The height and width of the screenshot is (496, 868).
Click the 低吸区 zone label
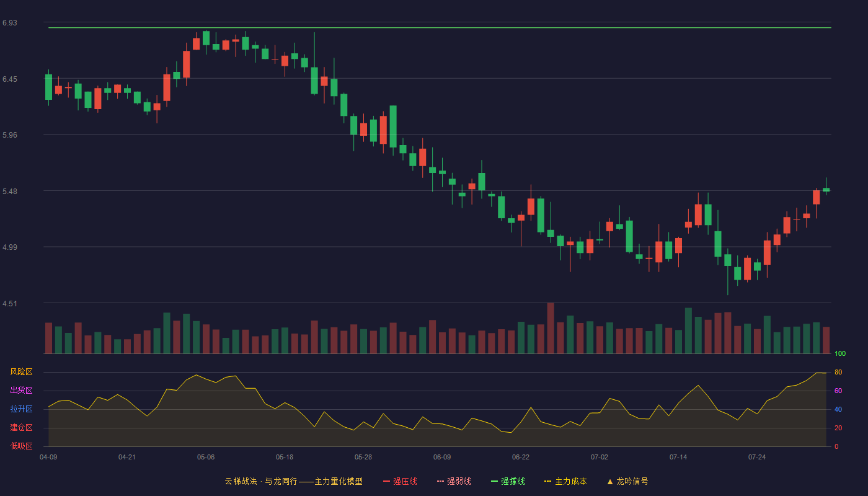[21, 446]
